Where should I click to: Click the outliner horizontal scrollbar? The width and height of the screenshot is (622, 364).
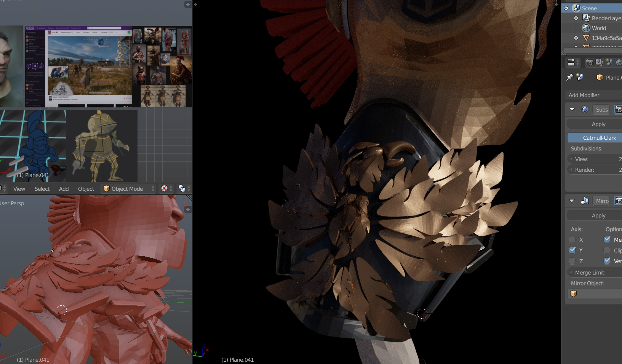tap(593, 51)
